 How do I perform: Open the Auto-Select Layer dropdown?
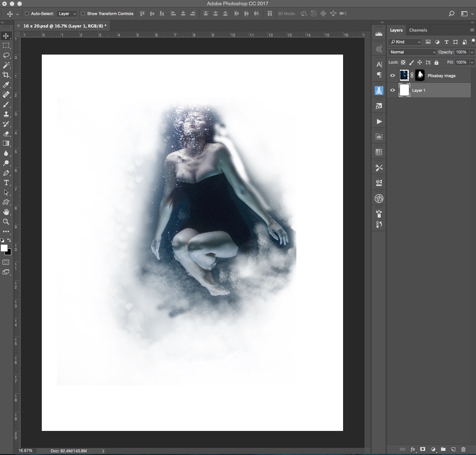point(67,14)
